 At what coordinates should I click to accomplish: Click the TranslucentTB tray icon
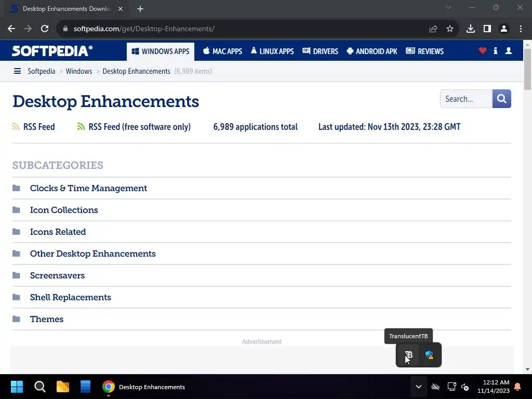coord(408,355)
